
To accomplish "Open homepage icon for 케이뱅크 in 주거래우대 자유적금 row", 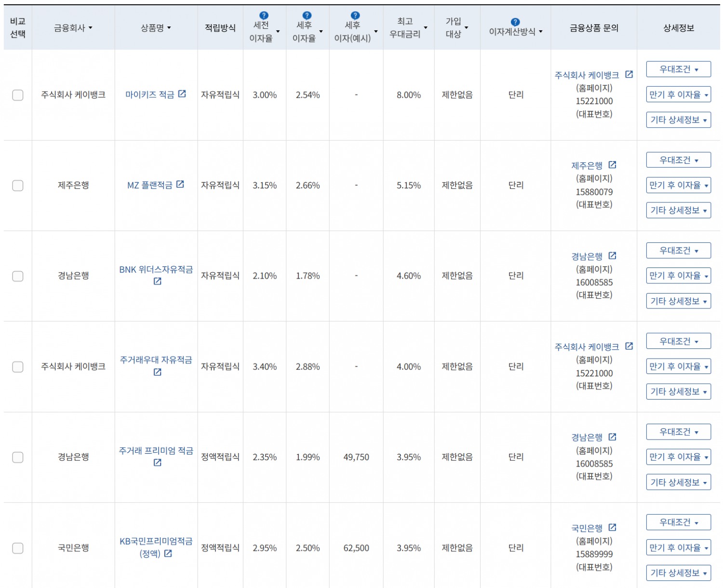I will coord(629,346).
